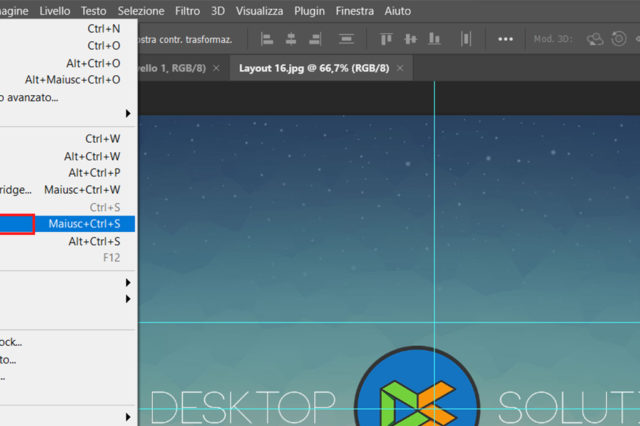Click the align top edges icon
This screenshot has height=426, width=640.
386,39
